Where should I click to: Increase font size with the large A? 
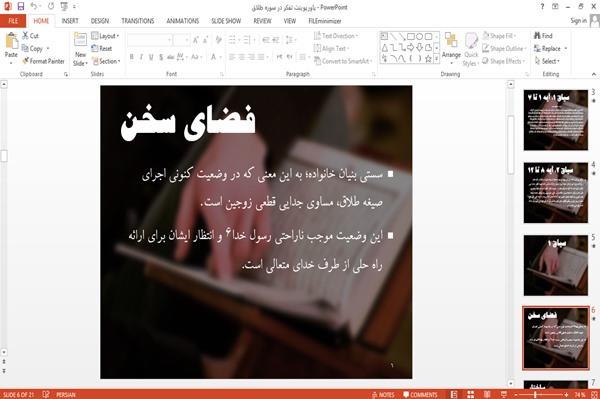click(x=196, y=40)
